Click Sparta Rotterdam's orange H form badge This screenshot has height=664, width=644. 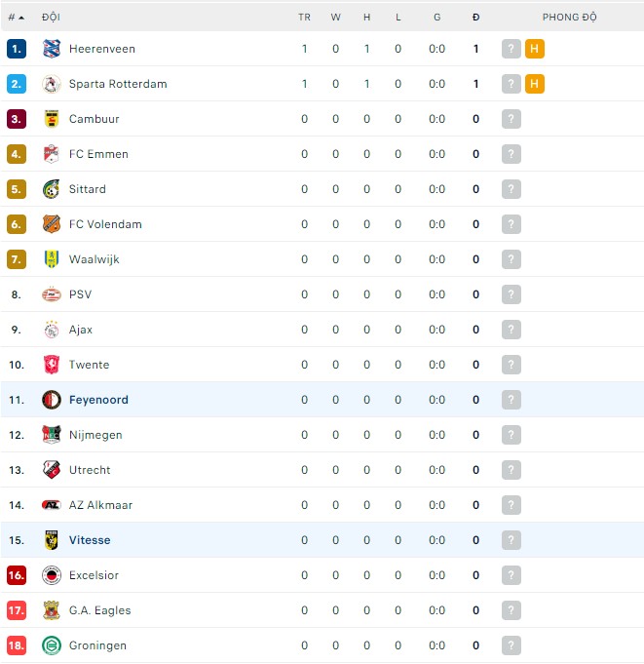[x=534, y=84]
